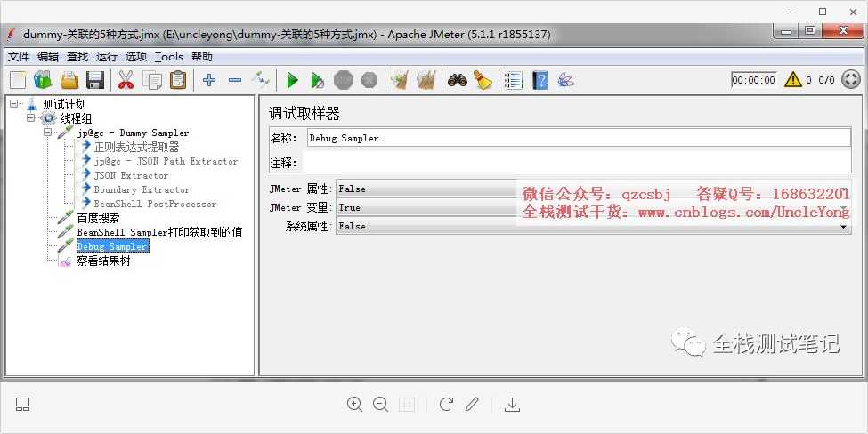Select jp@gc - JSON Path Extractor item
The image size is (868, 434).
166,162
